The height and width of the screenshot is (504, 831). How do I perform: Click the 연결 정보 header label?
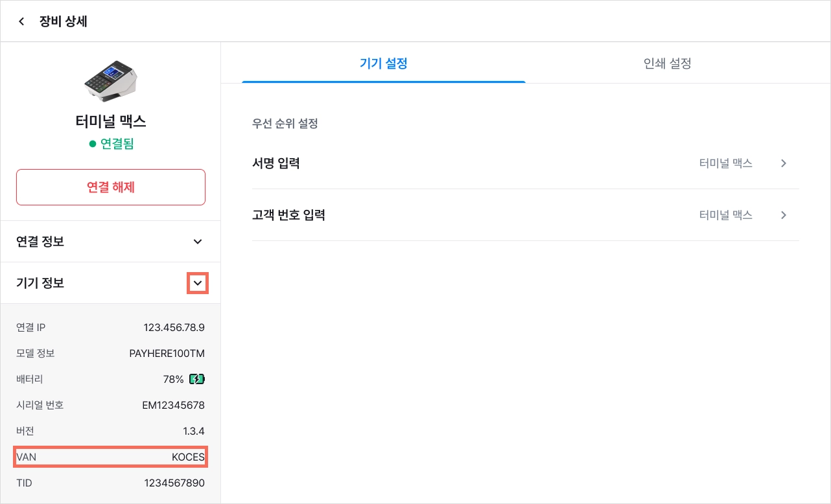40,242
